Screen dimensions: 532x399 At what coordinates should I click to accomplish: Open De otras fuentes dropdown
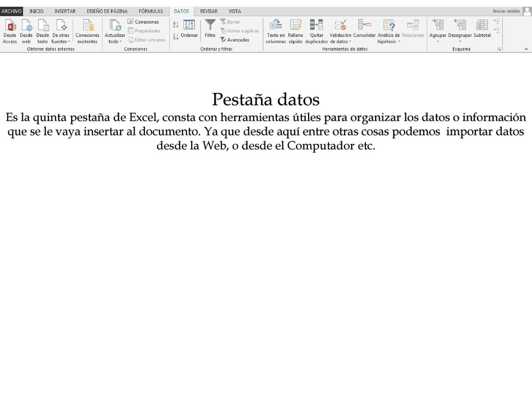click(x=61, y=31)
